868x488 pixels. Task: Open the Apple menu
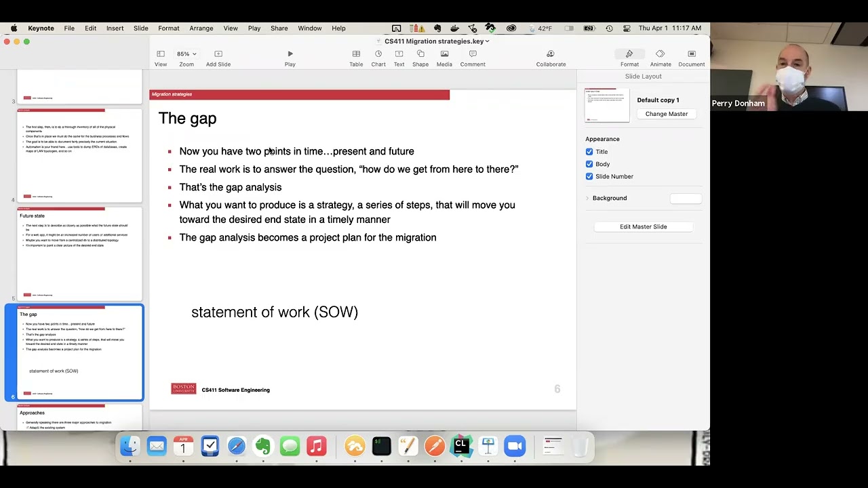14,28
